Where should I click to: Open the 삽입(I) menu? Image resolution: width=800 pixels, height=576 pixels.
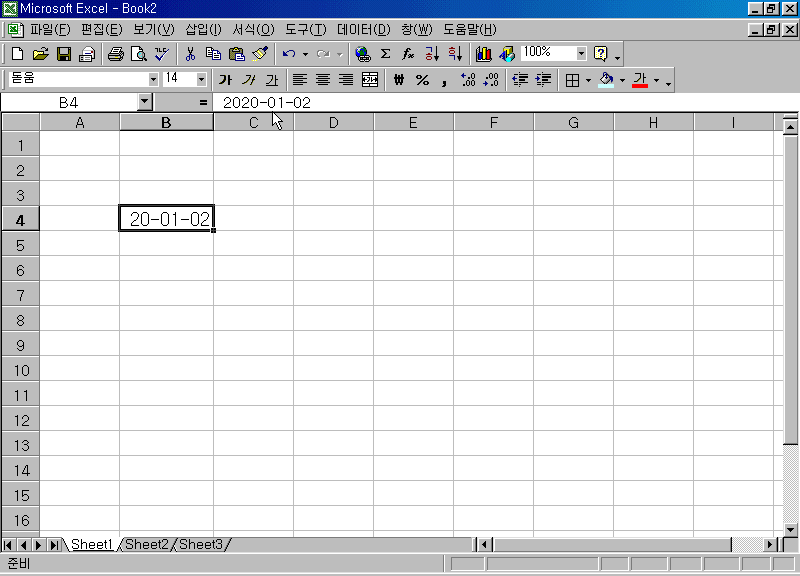pyautogui.click(x=203, y=30)
